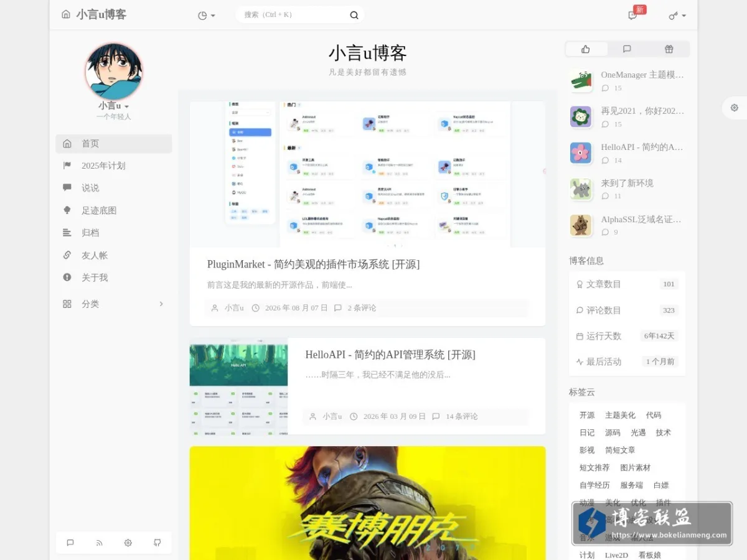747x560 pixels.
Task: Select the 白嫖 tag
Action: coord(661,485)
